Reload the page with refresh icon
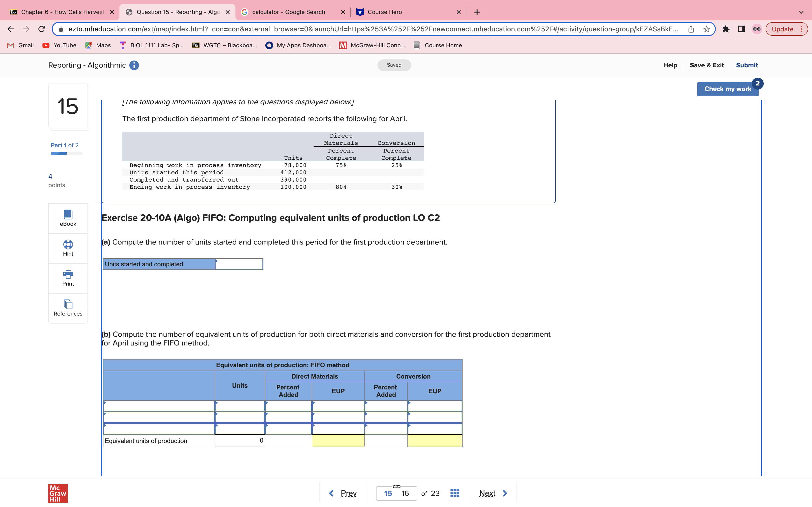This screenshot has width=812, height=507. tap(42, 29)
